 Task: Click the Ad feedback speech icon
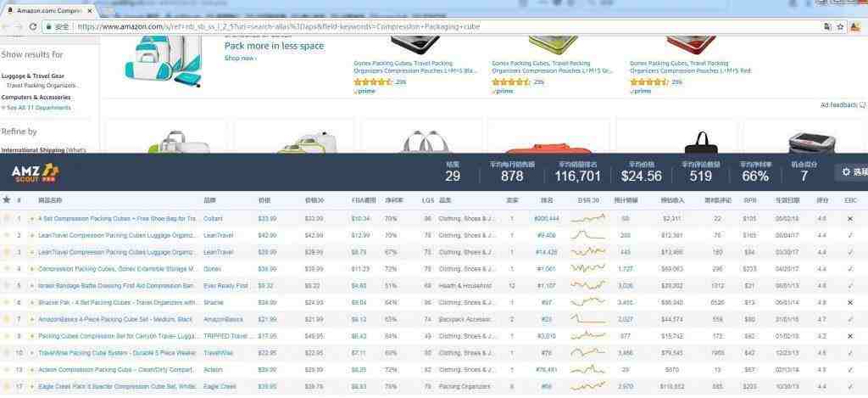tap(862, 104)
